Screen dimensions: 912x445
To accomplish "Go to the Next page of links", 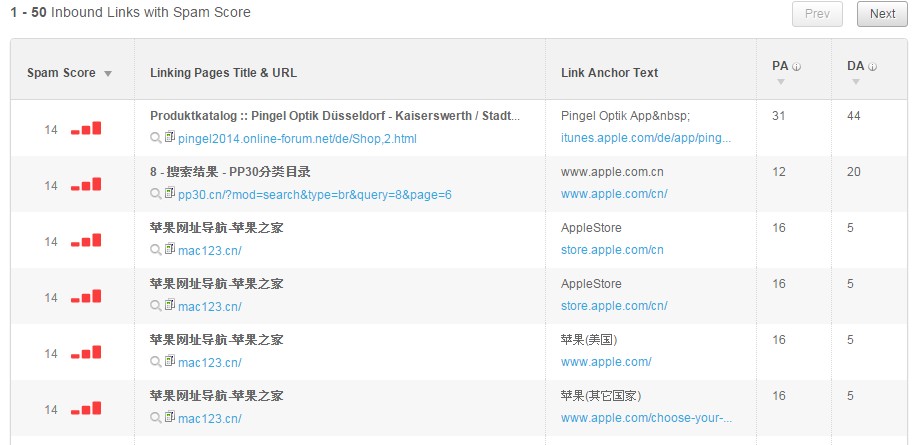I will tap(882, 14).
